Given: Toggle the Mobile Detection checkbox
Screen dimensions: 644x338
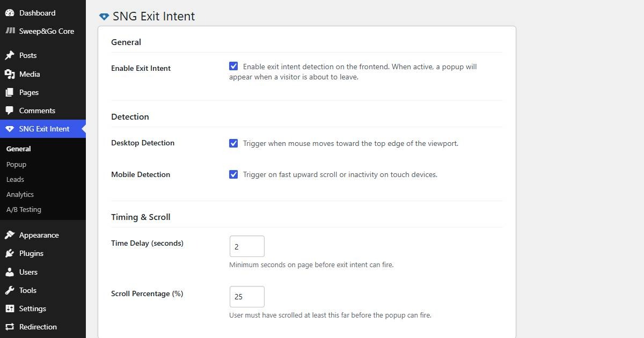Looking at the screenshot, I should (x=233, y=174).
